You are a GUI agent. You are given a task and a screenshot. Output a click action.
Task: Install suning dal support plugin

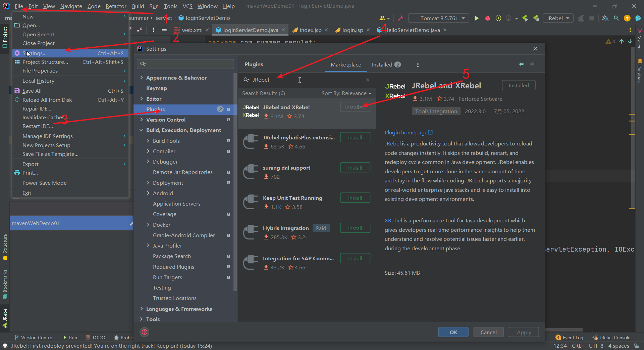355,168
